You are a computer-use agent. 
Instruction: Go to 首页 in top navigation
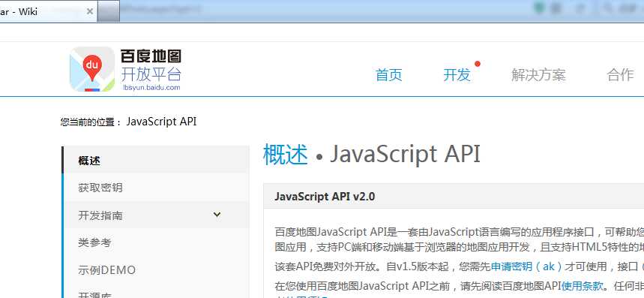click(388, 75)
